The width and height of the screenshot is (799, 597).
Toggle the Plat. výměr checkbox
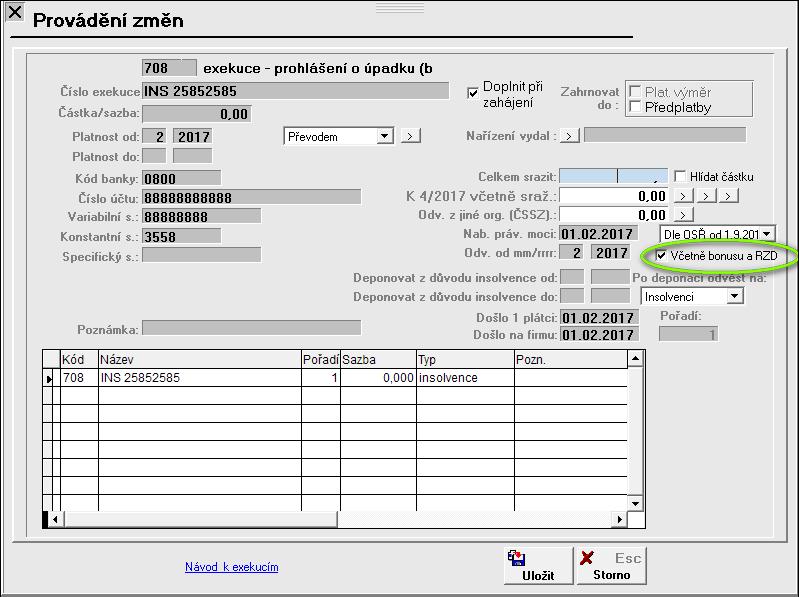[635, 92]
